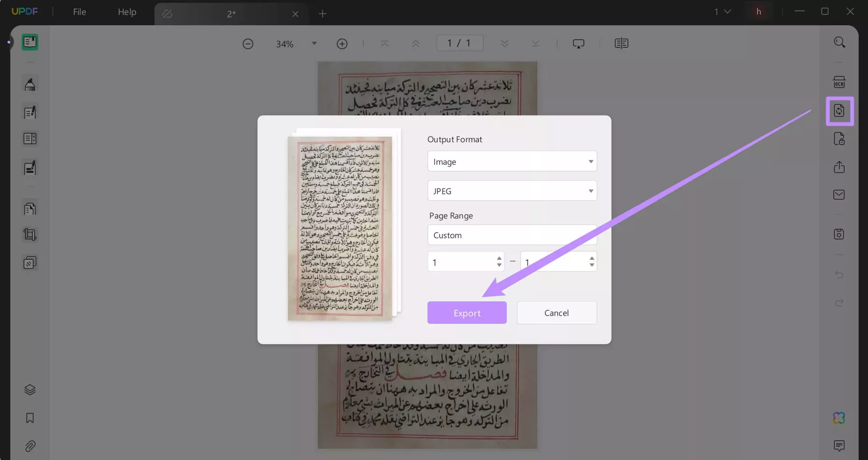Open the File menu
The height and width of the screenshot is (460, 868).
(x=79, y=12)
